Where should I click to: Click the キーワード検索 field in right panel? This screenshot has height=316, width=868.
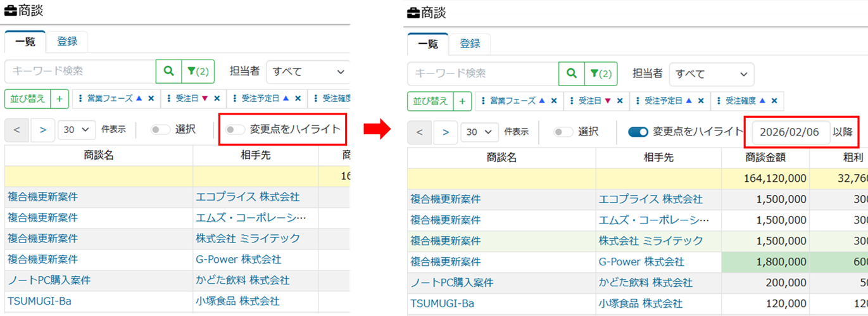[483, 73]
